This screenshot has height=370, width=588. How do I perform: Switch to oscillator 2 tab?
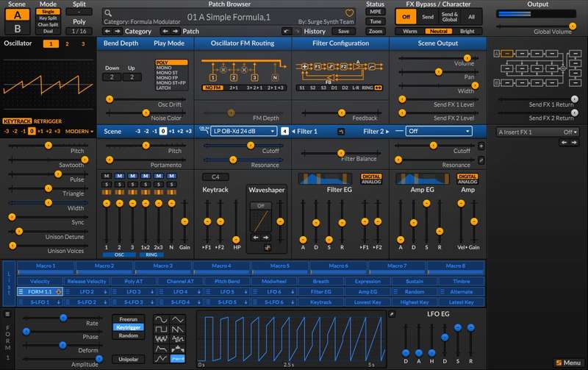(x=68, y=45)
